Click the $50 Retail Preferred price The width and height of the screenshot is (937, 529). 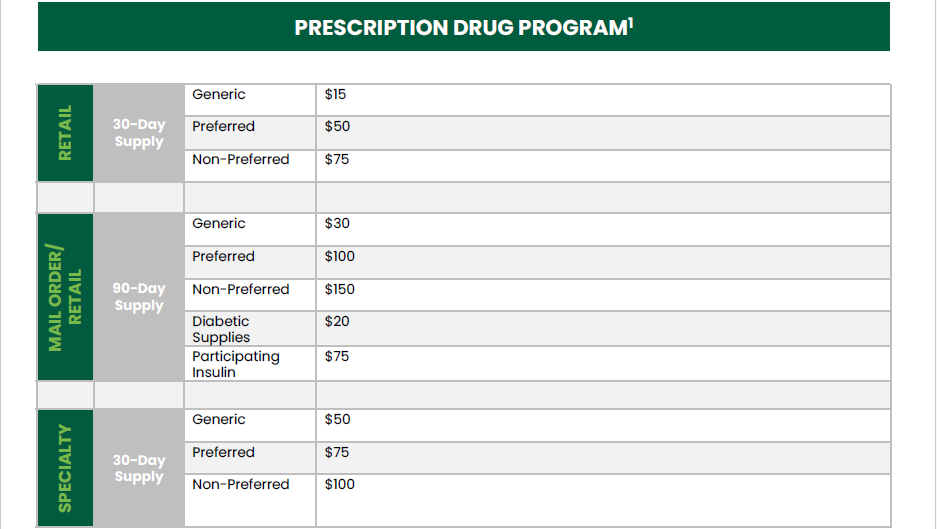pos(337,127)
